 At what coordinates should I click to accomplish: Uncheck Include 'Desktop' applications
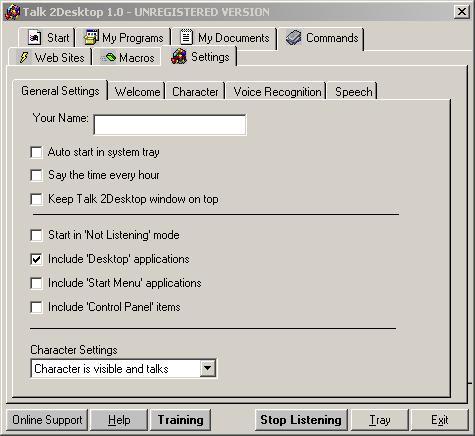point(36,259)
